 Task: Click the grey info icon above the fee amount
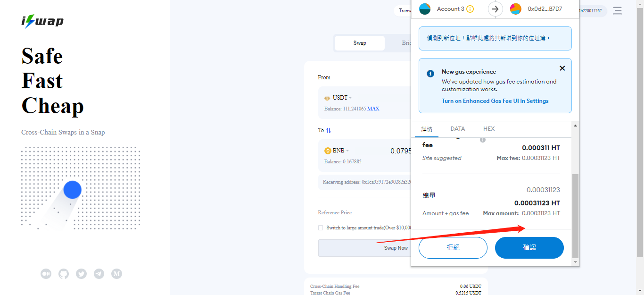click(483, 140)
